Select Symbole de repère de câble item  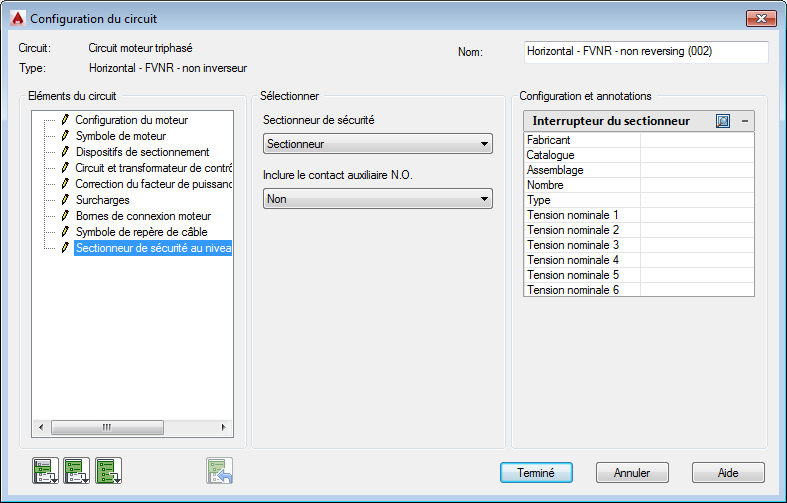coord(141,232)
